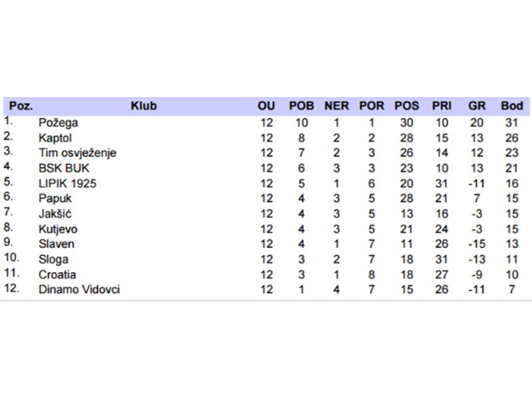Select the OU column header
This screenshot has height=399, width=532.
coord(266,106)
